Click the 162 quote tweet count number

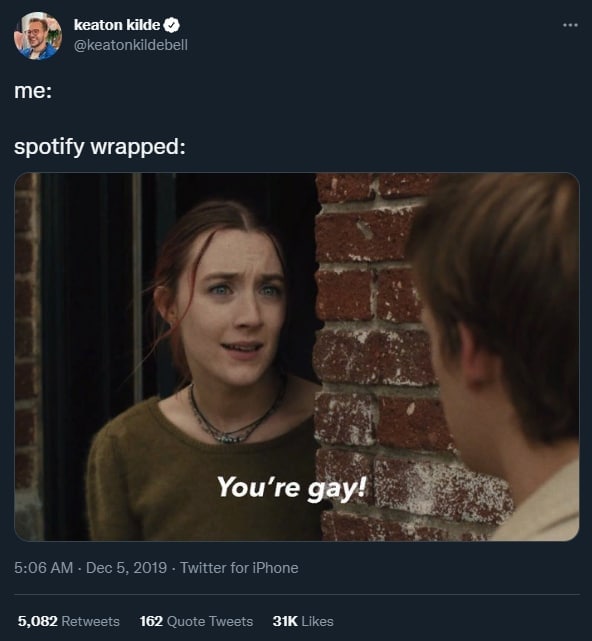[x=151, y=621]
